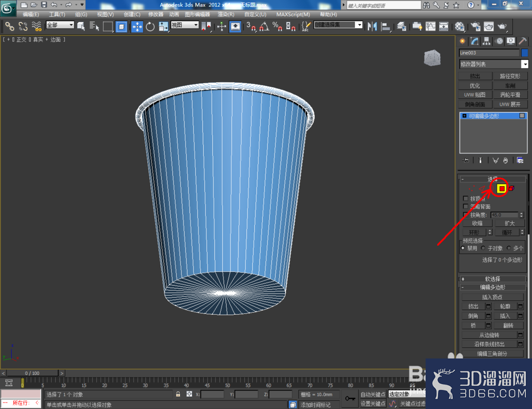Open 挤出 settings box in Edit Polygons
Viewport: 532px width, 409px height.
click(488, 306)
